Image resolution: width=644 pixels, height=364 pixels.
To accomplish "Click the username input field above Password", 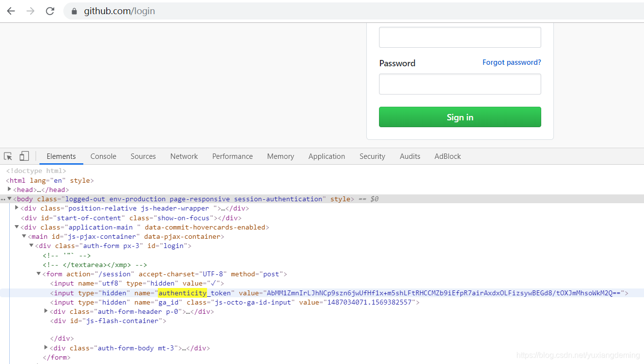I will coord(460,37).
